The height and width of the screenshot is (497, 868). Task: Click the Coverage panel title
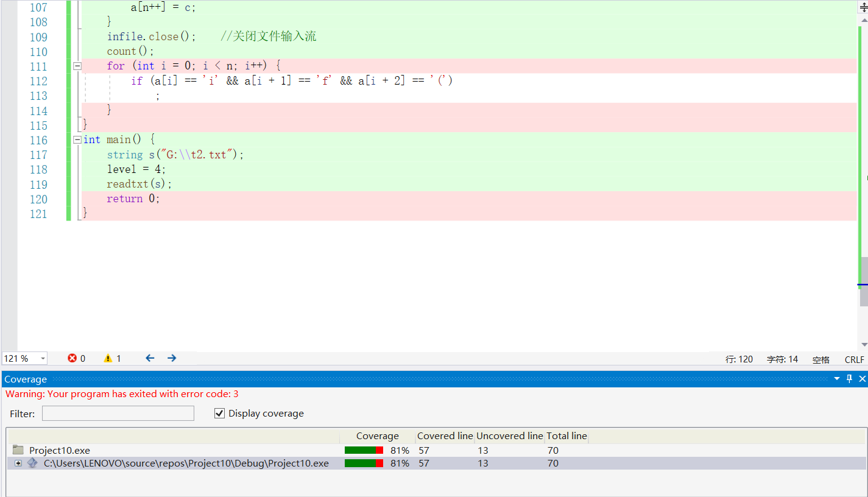pyautogui.click(x=26, y=379)
